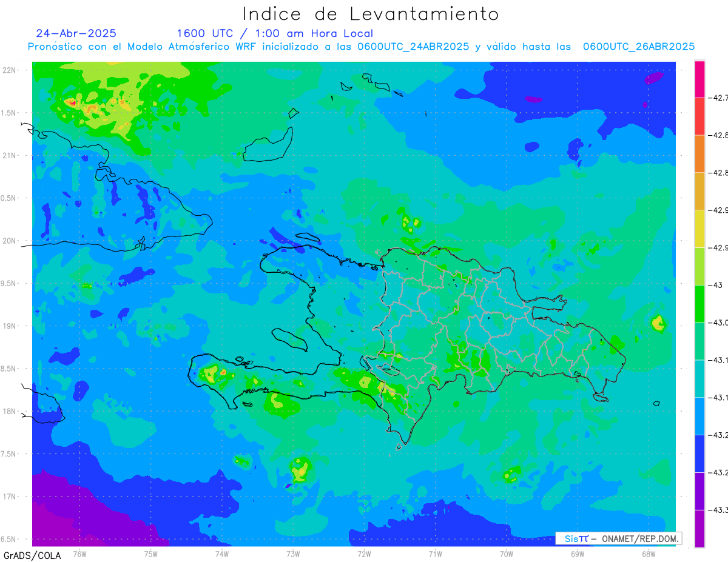This screenshot has width=728, height=562.
Task: Select the '22N' latitude label
Action: point(9,70)
